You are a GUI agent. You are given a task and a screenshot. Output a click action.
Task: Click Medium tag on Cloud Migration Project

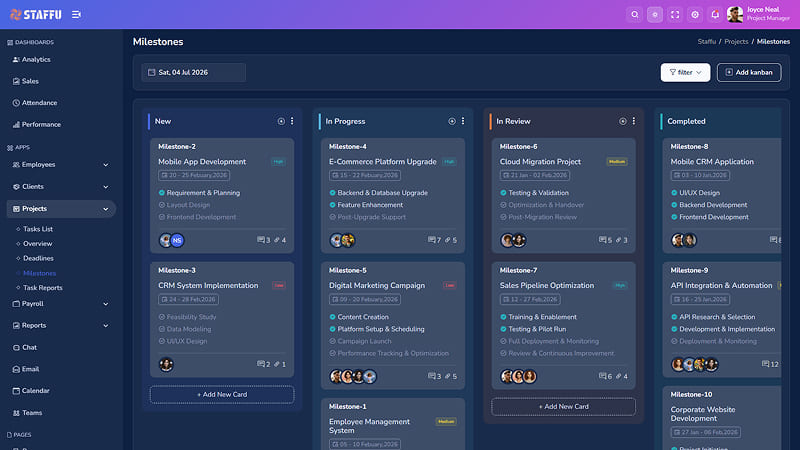click(x=617, y=162)
